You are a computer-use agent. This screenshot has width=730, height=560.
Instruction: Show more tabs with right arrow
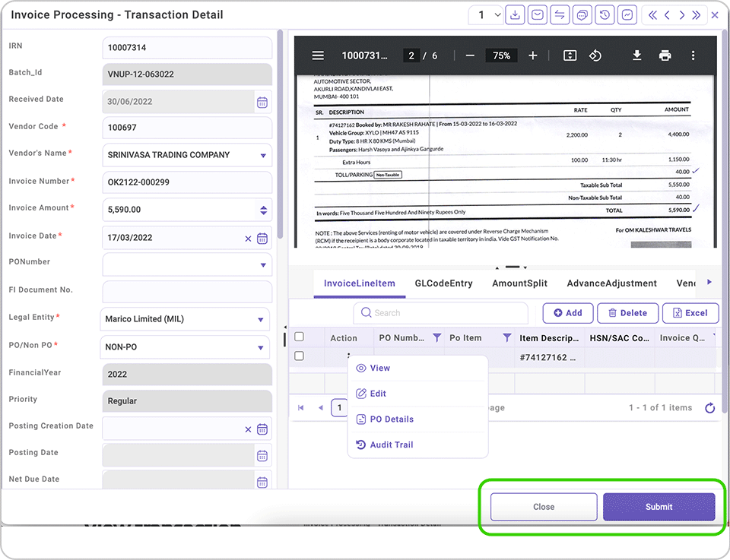coord(709,282)
